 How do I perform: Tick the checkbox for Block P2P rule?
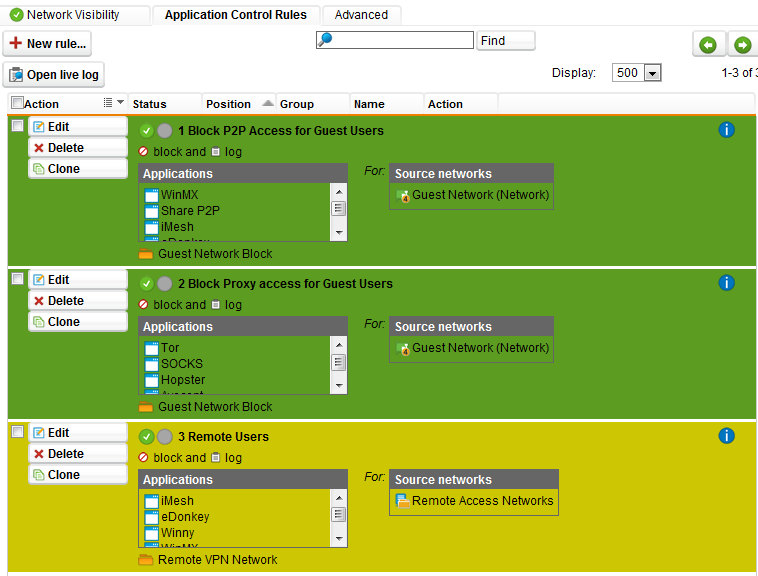tap(17, 126)
